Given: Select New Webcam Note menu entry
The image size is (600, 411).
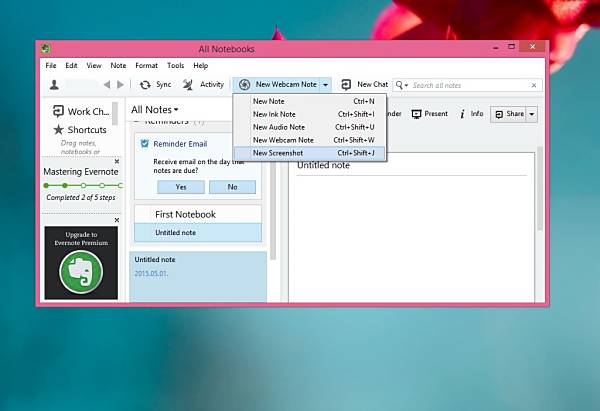Looking at the screenshot, I should [310, 140].
